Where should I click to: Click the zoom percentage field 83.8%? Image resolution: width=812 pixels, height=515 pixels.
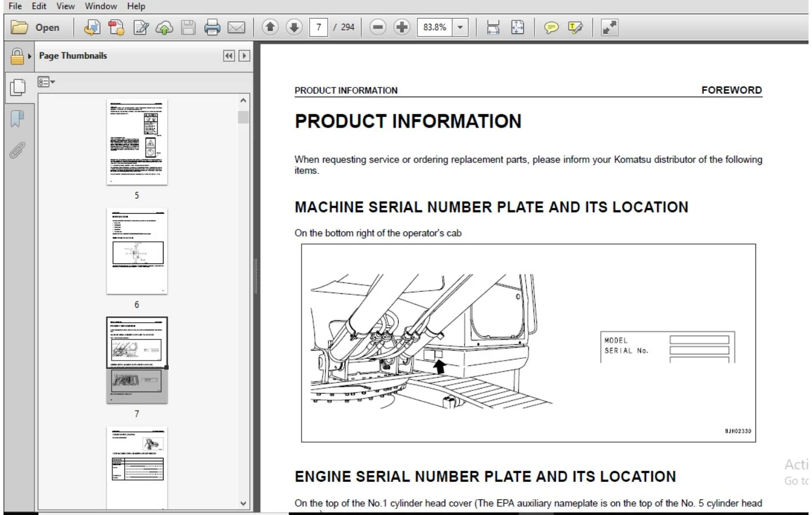pyautogui.click(x=435, y=27)
